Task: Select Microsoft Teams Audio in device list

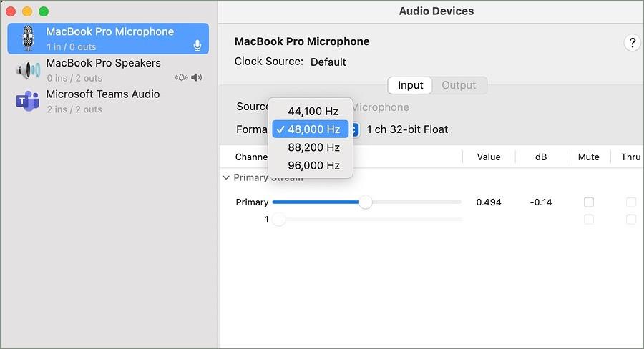Action: [x=108, y=101]
